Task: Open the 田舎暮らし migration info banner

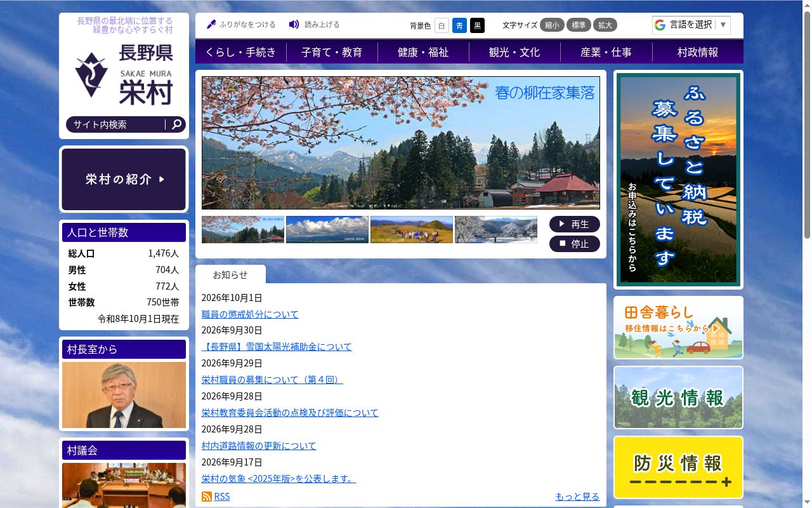Action: [678, 328]
